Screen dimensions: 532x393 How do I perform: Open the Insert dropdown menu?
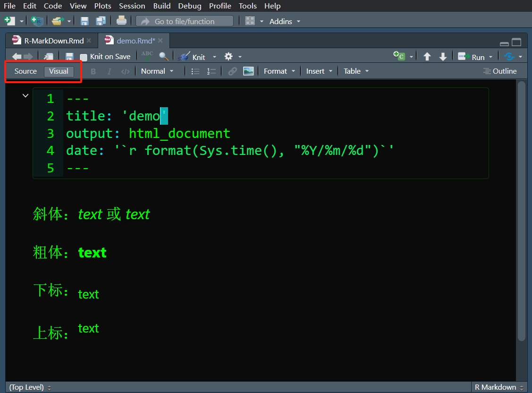pos(319,71)
